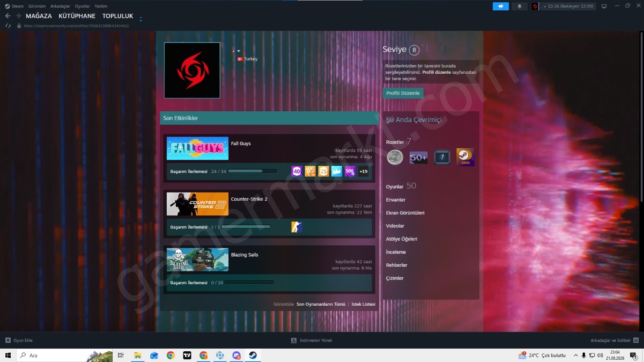This screenshot has height=362, width=644.
Task: Click the Steam logo icon in menu bar
Action: pyautogui.click(x=7, y=6)
